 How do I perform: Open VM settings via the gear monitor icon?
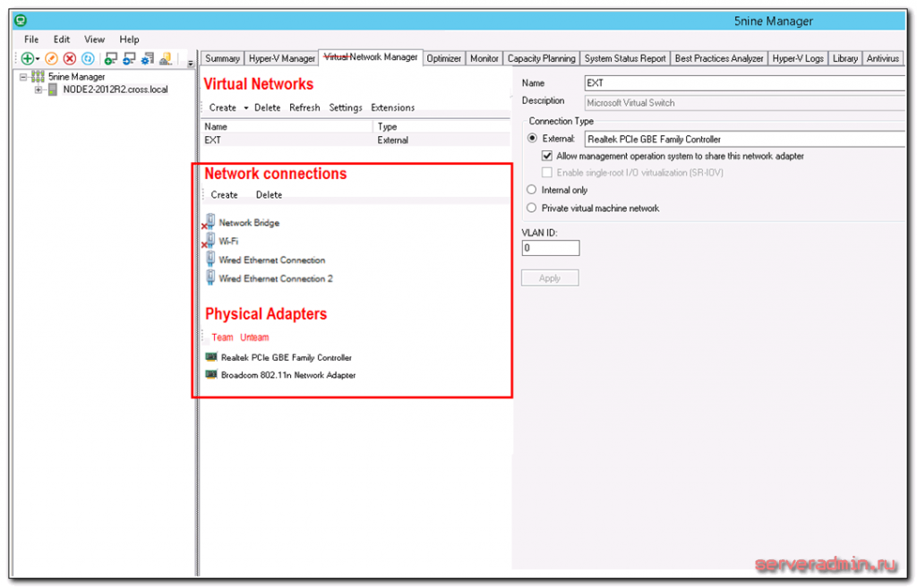pos(149,57)
